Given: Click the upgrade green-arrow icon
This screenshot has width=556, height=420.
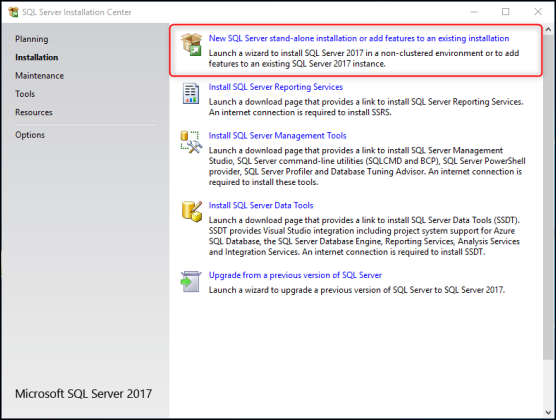Looking at the screenshot, I should tap(191, 282).
